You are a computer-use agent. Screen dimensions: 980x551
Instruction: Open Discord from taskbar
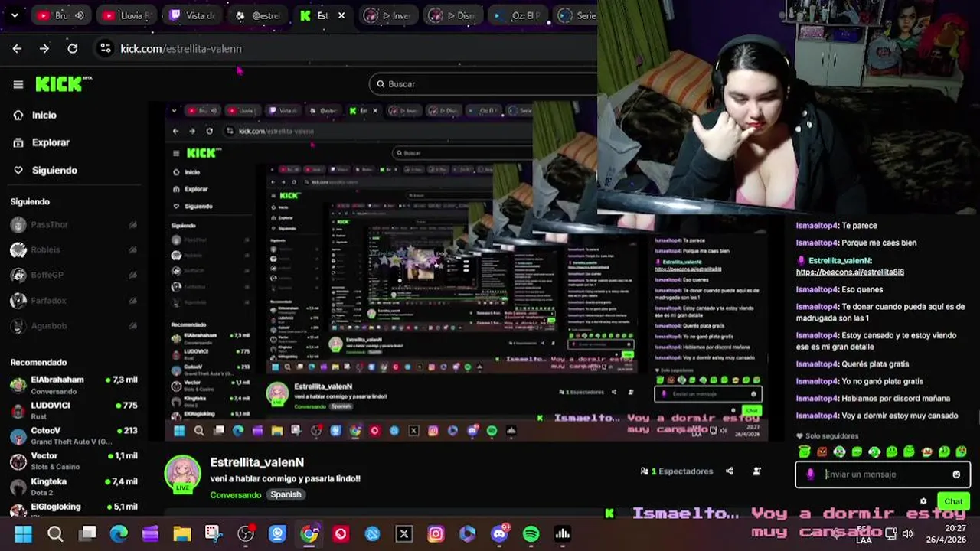coord(500,534)
